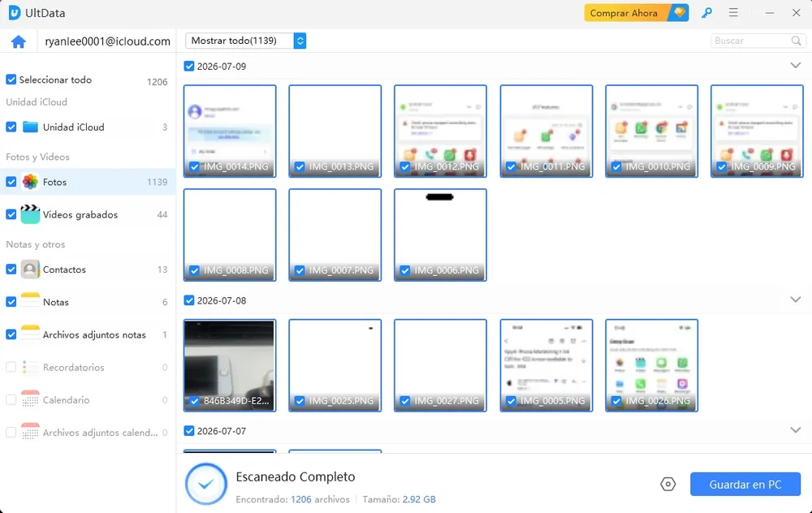Click the Calendario icon

30,399
